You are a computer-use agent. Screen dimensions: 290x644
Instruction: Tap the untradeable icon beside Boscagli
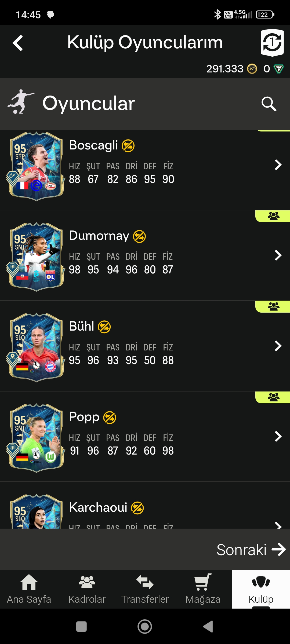click(x=128, y=146)
